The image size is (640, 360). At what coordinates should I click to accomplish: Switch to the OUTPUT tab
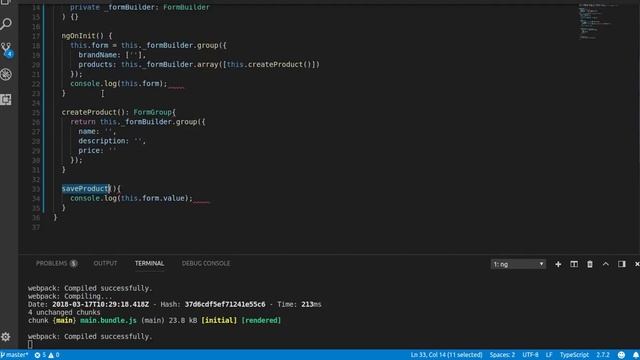(105, 263)
